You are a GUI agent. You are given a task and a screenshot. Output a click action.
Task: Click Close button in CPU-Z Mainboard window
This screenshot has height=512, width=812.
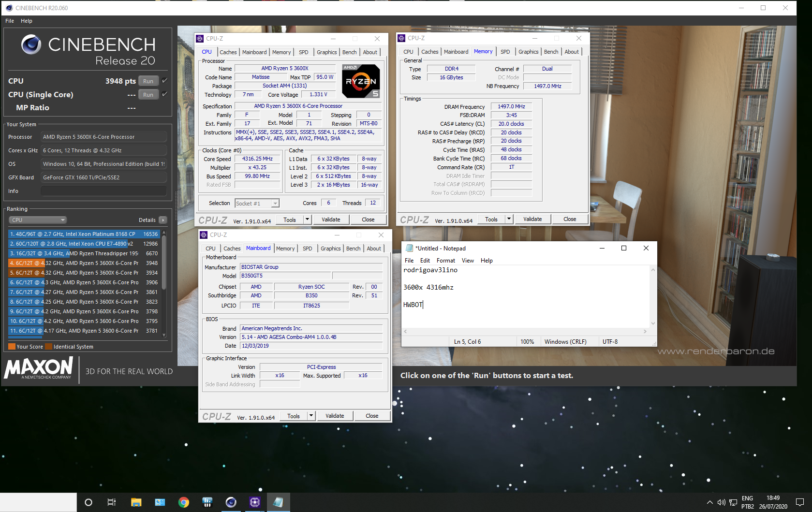(x=372, y=416)
